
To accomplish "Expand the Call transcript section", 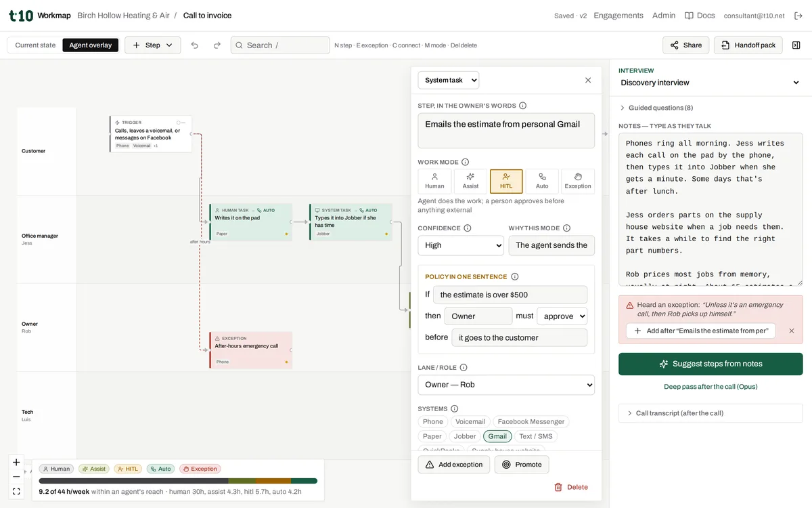I will (710, 413).
